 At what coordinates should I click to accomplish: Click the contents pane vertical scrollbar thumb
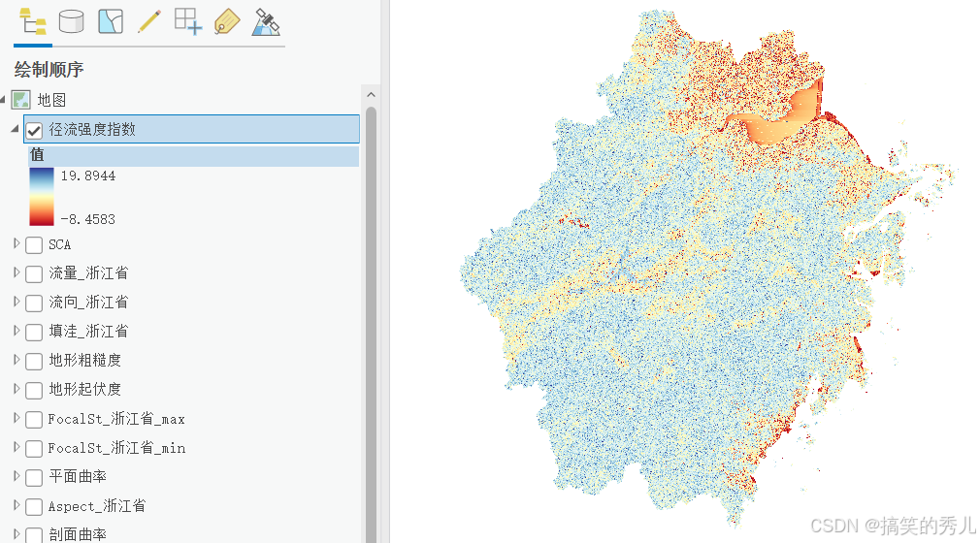click(372, 325)
